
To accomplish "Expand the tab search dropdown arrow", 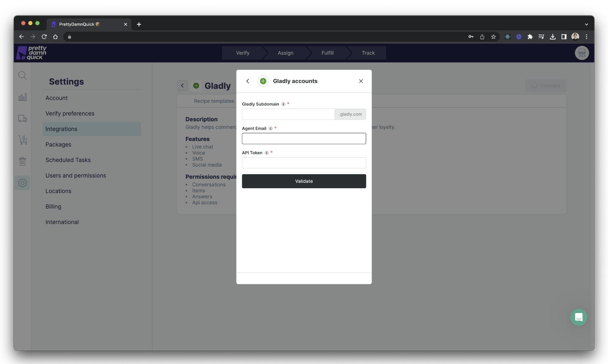I will click(586, 25).
